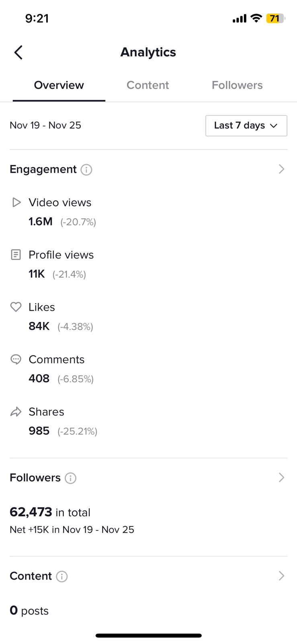
Task: Open the Last 7 days dropdown
Action: tap(246, 126)
